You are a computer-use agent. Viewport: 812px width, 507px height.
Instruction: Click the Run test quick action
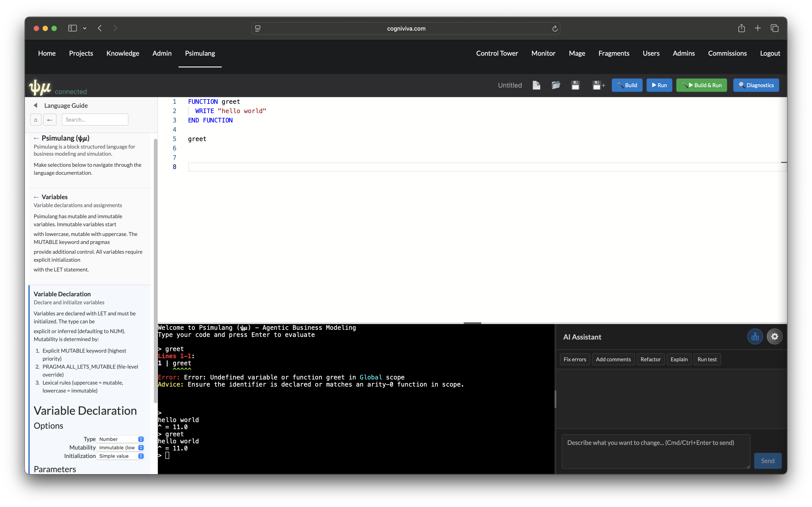707,359
